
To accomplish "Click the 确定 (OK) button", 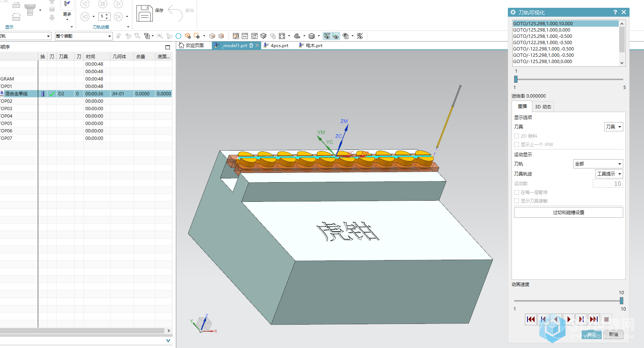I will [x=591, y=335].
